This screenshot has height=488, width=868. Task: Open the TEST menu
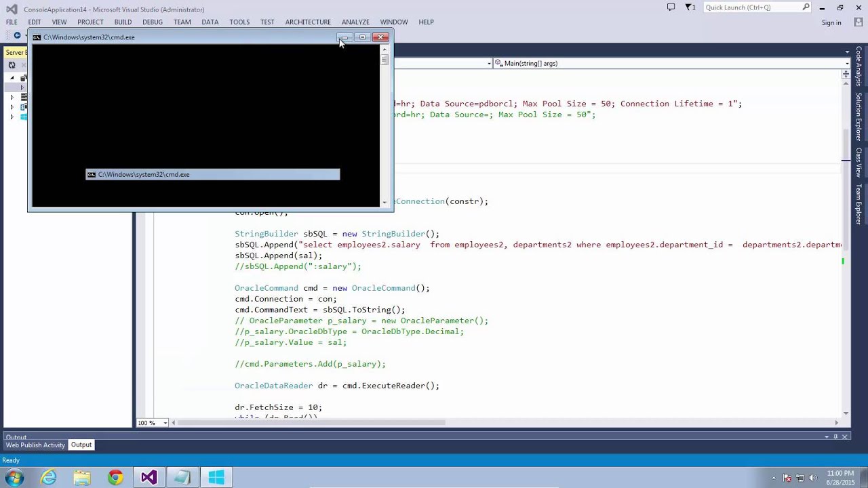click(267, 22)
